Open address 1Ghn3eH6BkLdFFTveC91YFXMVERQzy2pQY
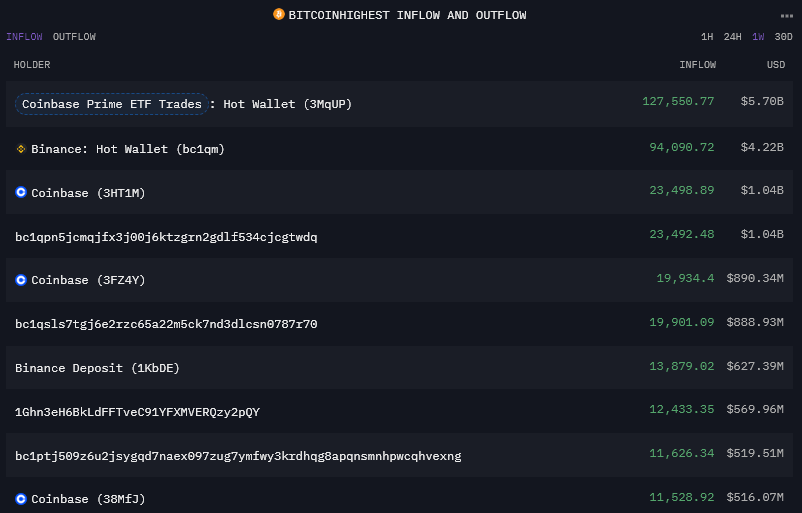The height and width of the screenshot is (513, 802). (x=138, y=412)
